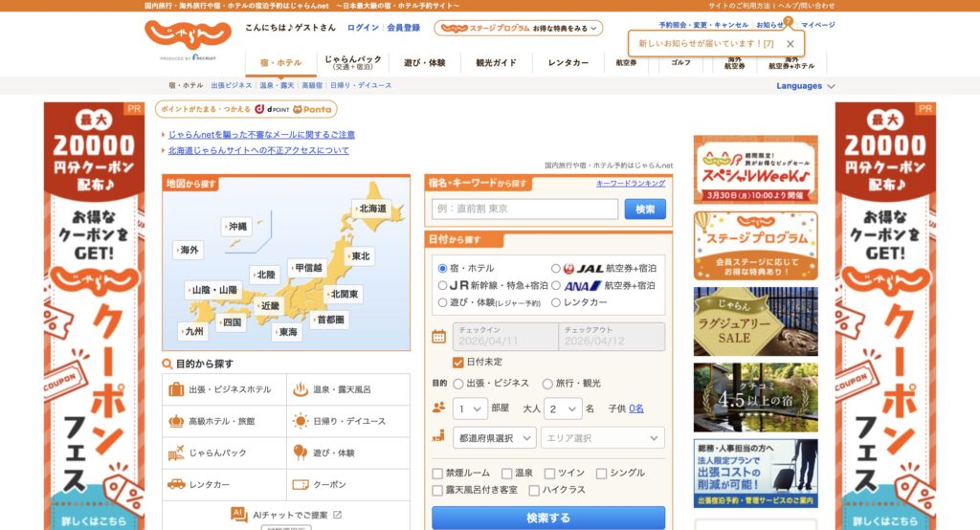Click the magnifier icon beside 目的から探す
The image size is (980, 530).
point(167,364)
